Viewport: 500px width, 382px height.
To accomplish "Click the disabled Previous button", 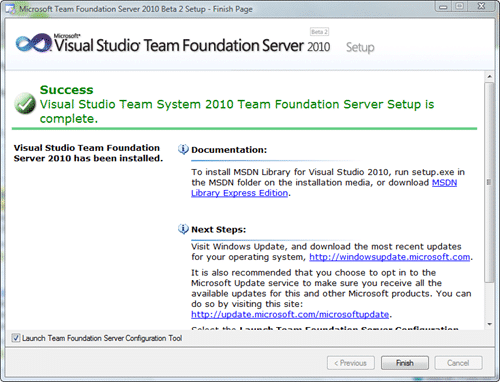I will click(x=351, y=363).
